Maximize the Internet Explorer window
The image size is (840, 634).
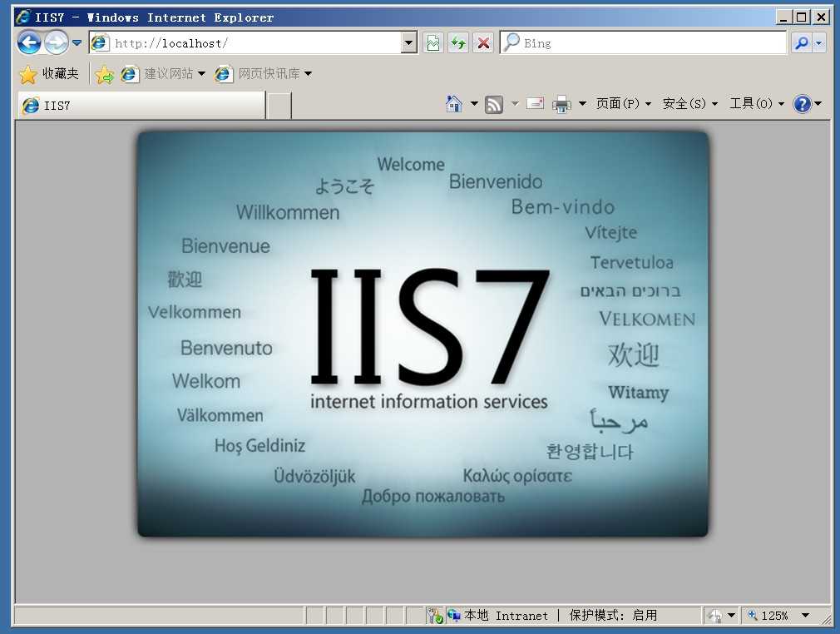[802, 17]
